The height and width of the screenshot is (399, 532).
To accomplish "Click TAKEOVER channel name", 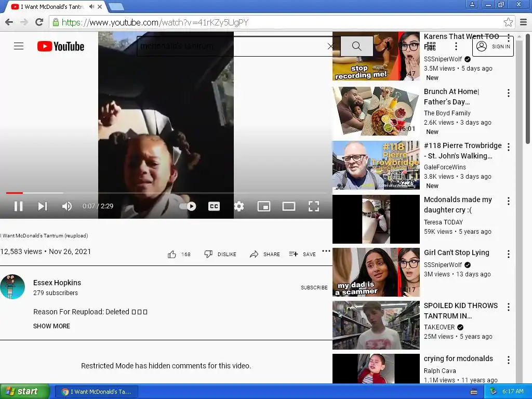I will point(439,327).
